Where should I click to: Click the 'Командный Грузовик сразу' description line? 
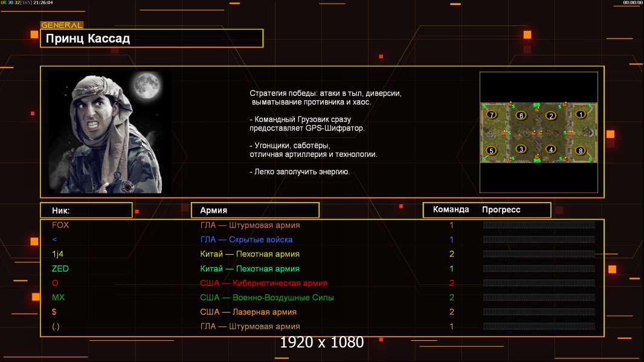301,119
